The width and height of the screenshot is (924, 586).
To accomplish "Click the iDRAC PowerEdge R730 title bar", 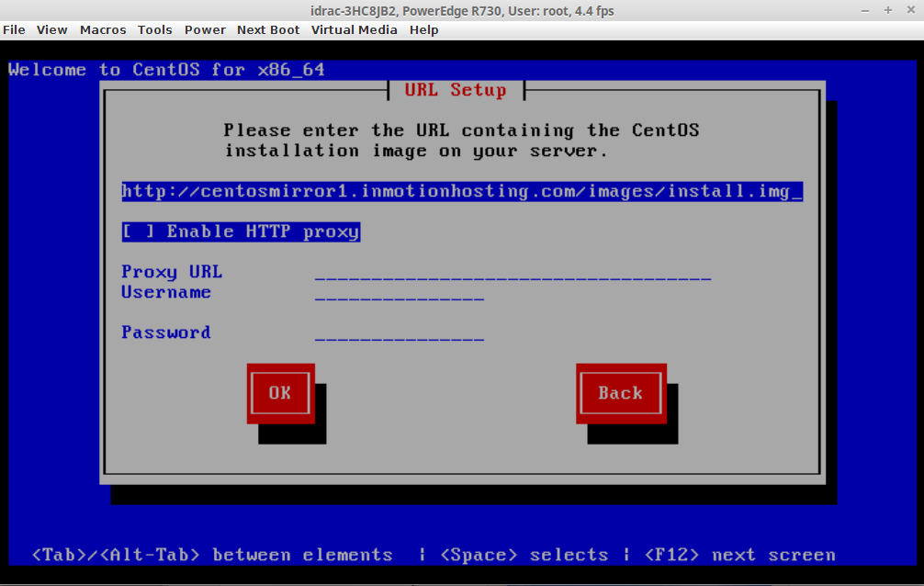I will (462, 11).
